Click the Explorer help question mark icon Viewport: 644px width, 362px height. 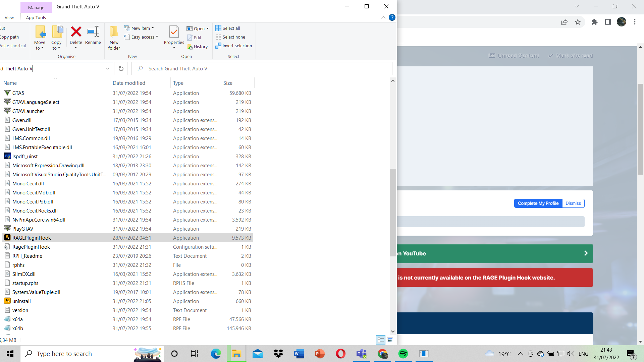(392, 17)
